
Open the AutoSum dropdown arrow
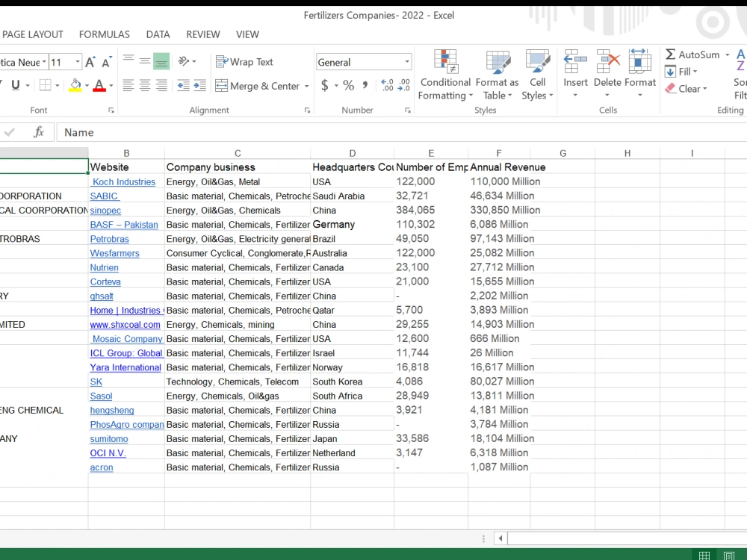pos(727,55)
